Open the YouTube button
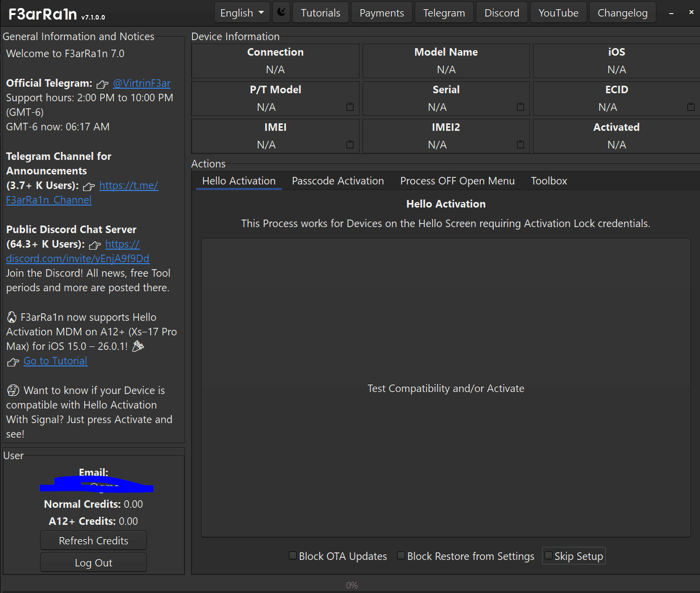The width and height of the screenshot is (700, 593). pos(559,13)
